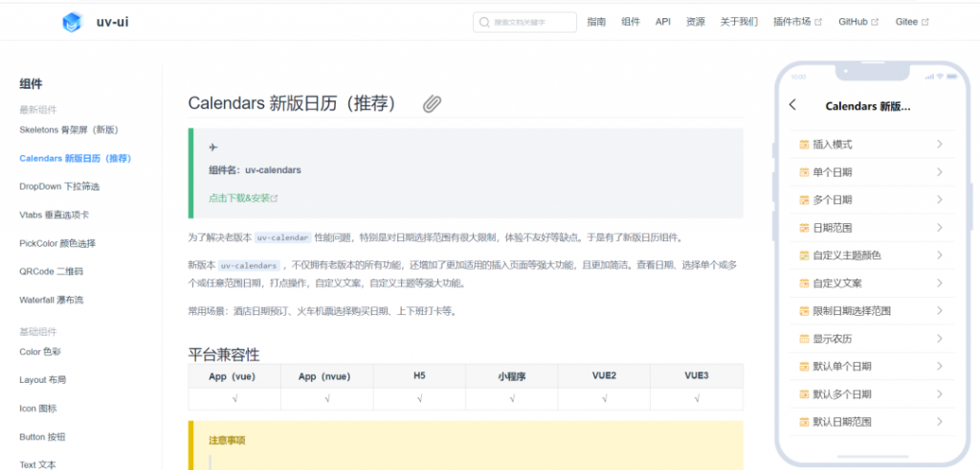Click the calendar icon beside 多个日期
Screen dimensions: 980x470
(x=804, y=200)
